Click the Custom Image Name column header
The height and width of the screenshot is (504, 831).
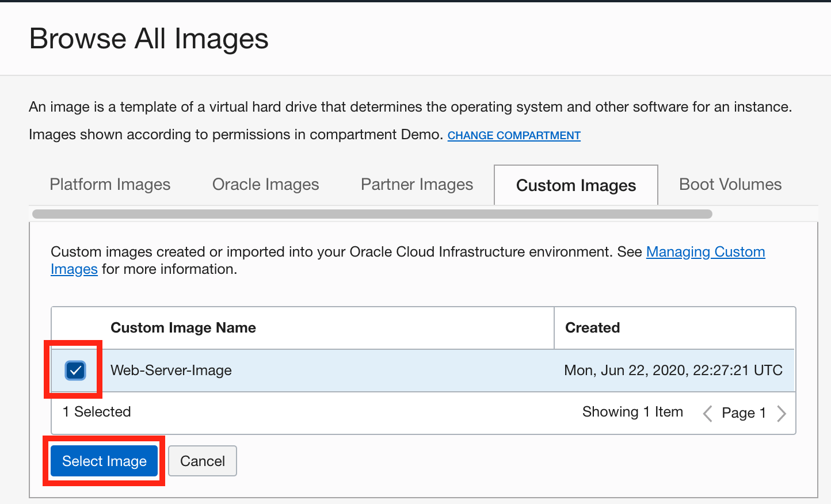(183, 328)
